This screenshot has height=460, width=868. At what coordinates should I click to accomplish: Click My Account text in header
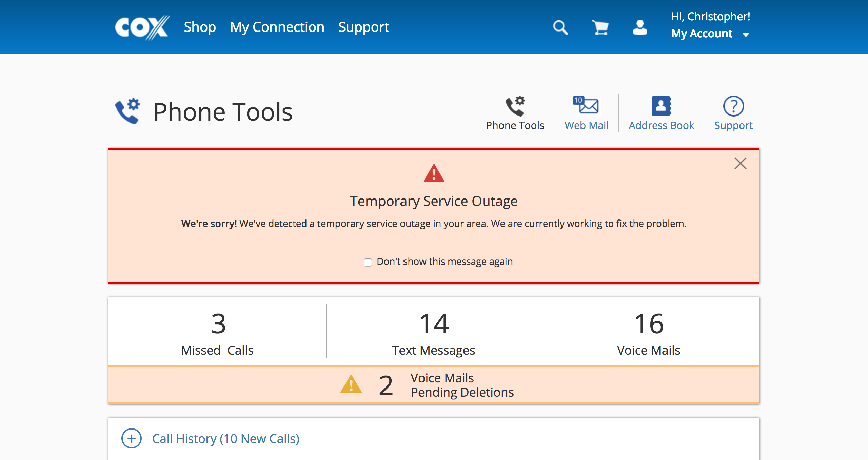tap(702, 34)
